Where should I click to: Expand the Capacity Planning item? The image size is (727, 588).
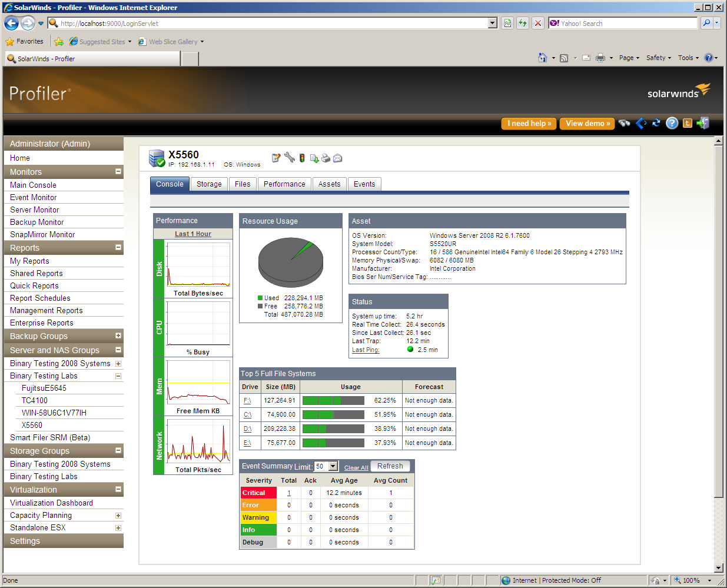118,516
